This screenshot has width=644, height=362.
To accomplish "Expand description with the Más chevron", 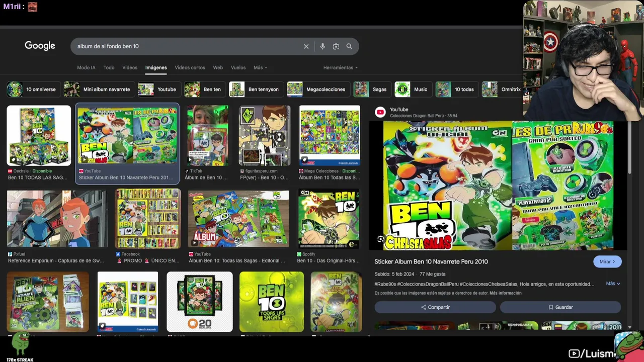I will (x=613, y=284).
